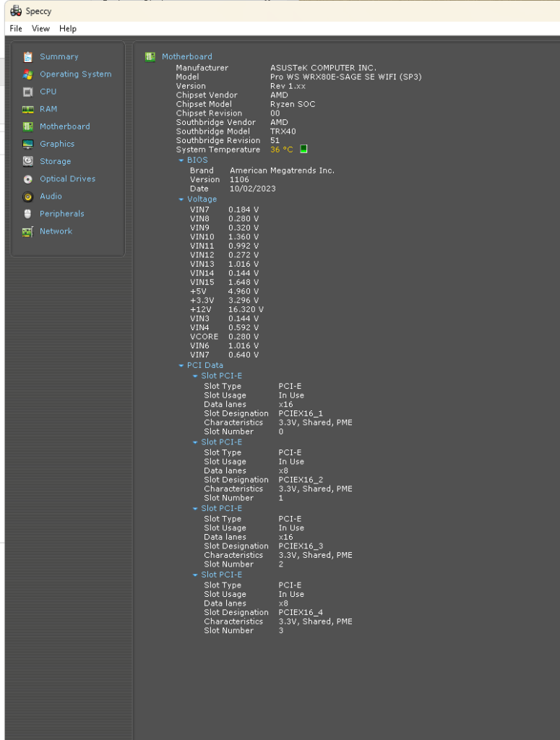
Task: Click Chipset Model value Ryzen SOC
Action: (x=293, y=104)
